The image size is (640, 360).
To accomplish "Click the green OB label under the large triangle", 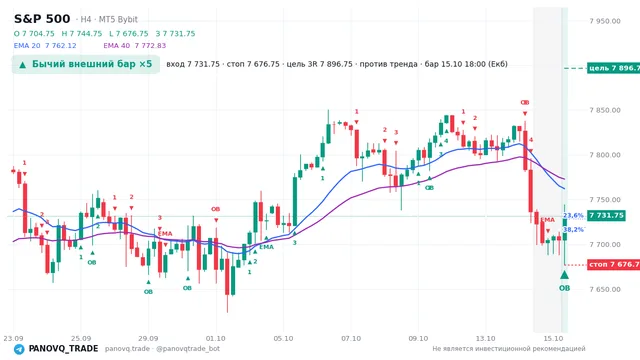I will click(x=564, y=288).
